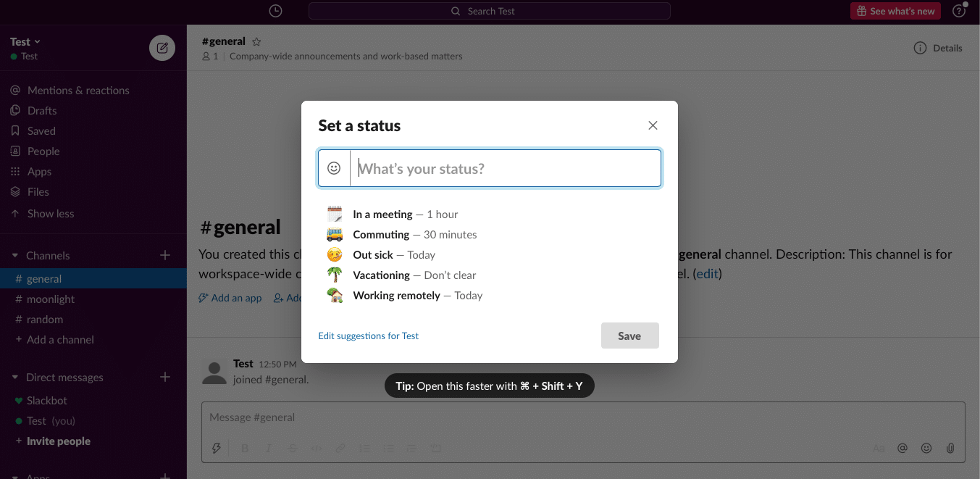Click the status text input field
Image resolution: width=980 pixels, height=479 pixels.
(506, 168)
